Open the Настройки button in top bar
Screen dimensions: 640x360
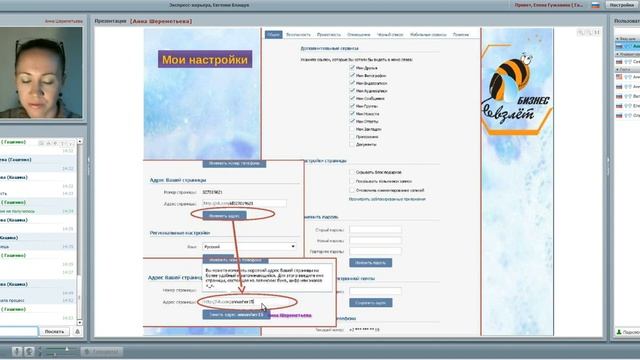point(622,5)
